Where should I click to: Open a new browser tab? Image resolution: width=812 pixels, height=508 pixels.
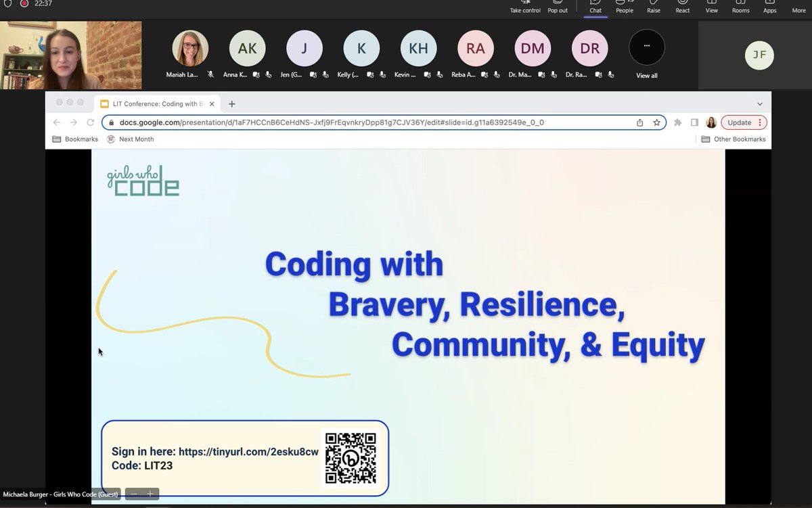(x=232, y=103)
